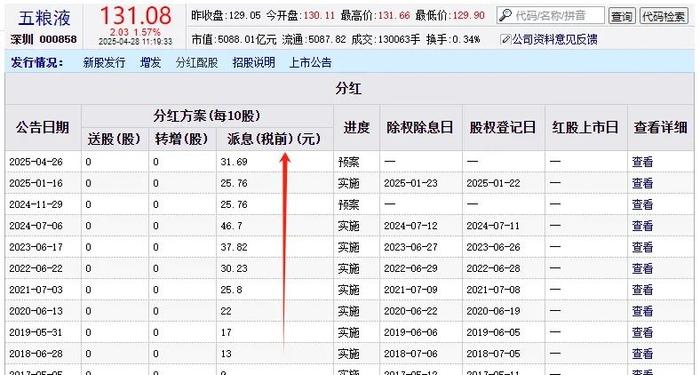This screenshot has height=375, width=700.
Task: Click the 代码检索 button
Action: click(x=663, y=16)
